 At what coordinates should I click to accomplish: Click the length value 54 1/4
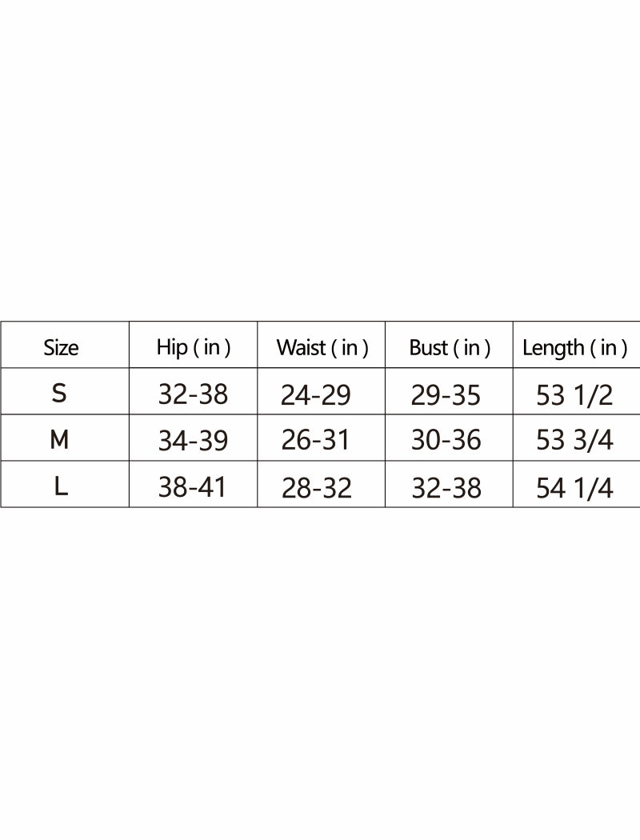click(574, 489)
